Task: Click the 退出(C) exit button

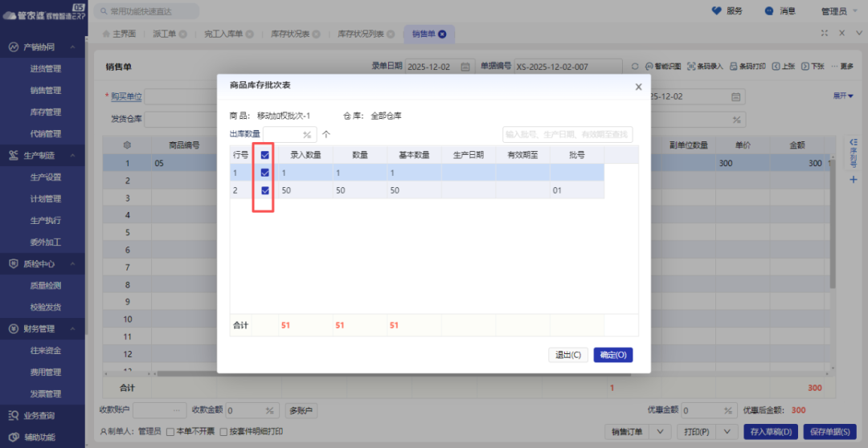Action: (x=568, y=355)
